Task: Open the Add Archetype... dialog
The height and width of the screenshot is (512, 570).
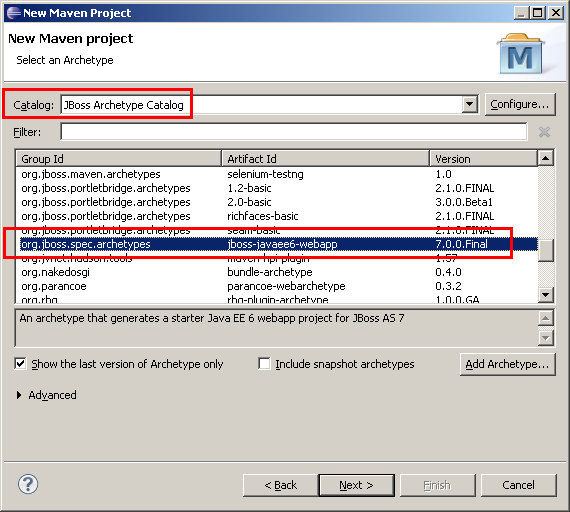Action: click(x=507, y=364)
